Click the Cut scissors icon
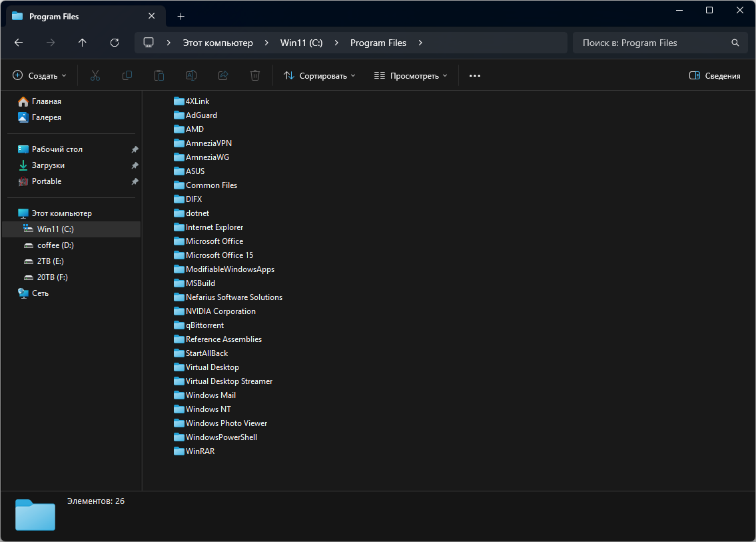 [x=95, y=75]
